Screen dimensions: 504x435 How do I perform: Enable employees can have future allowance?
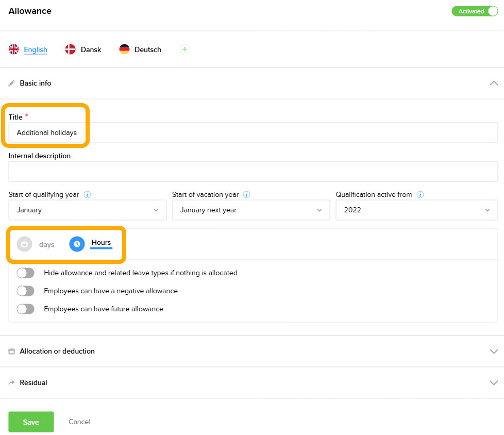pos(25,309)
